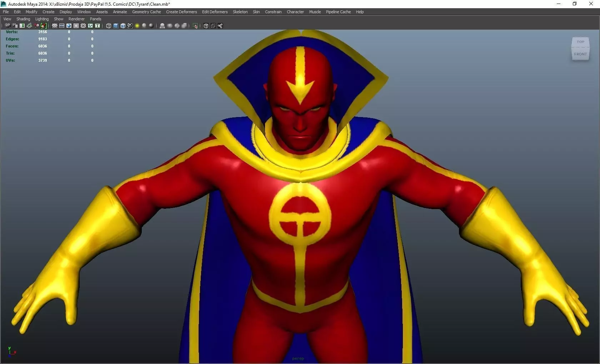Open the Help menu
Screen dimensions: 600x364
[x=360, y=12]
